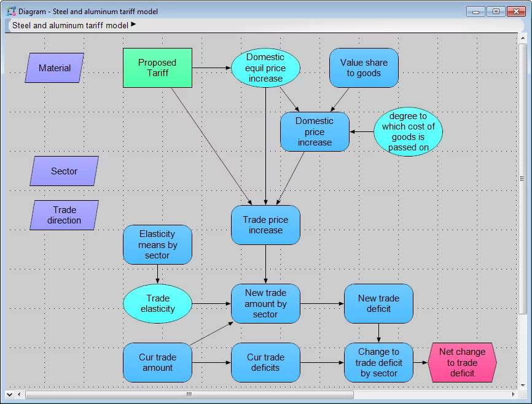Maximize the Diagram window

[496, 11]
